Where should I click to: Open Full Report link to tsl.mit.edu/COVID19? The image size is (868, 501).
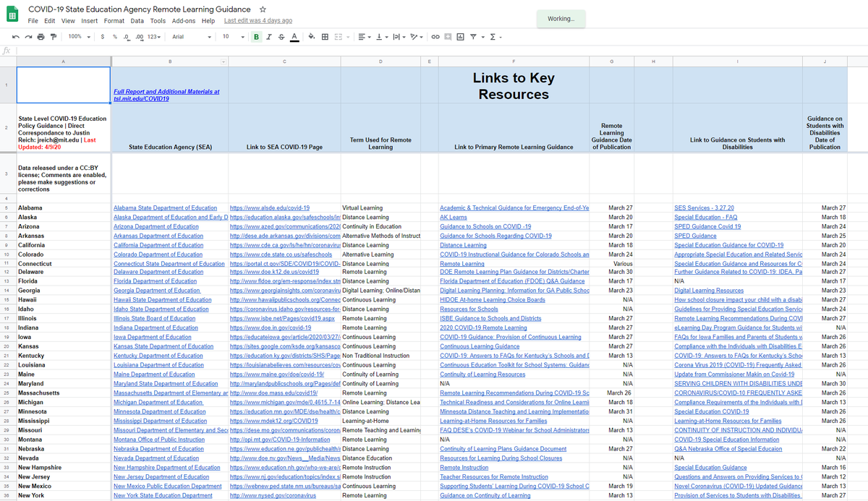pyautogui.click(x=166, y=95)
